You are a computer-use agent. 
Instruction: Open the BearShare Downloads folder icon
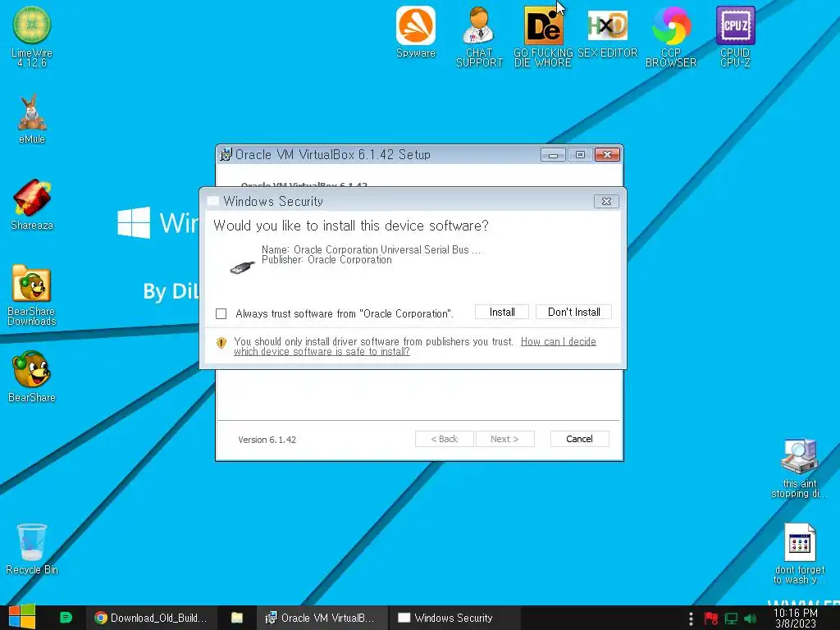pyautogui.click(x=32, y=294)
